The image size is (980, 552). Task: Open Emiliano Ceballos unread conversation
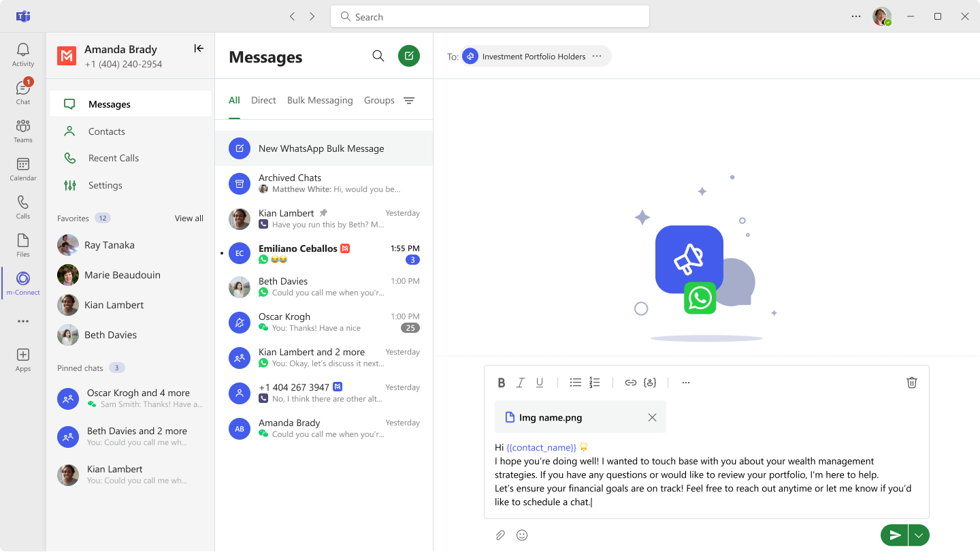tap(324, 254)
